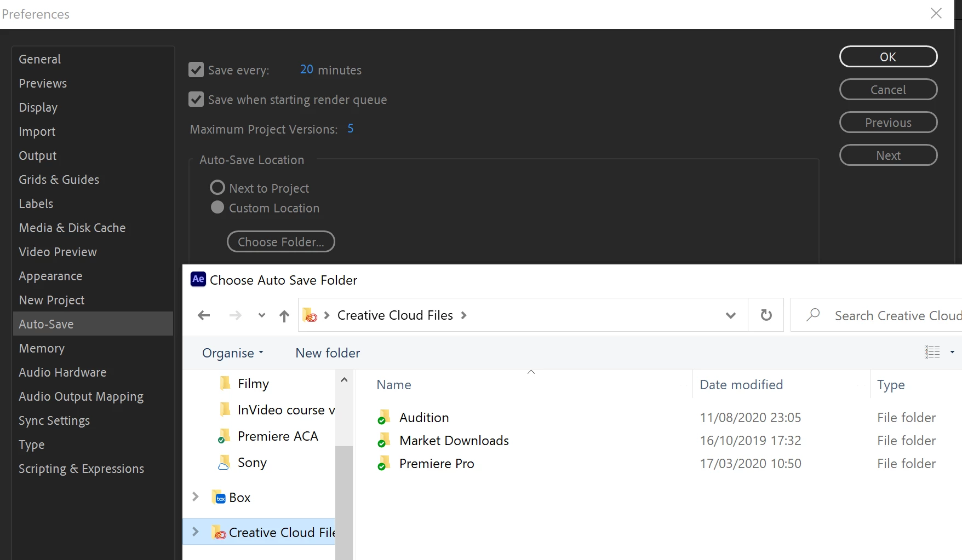962x560 pixels.
Task: Click the Search Creative Cloud field
Action: [877, 315]
